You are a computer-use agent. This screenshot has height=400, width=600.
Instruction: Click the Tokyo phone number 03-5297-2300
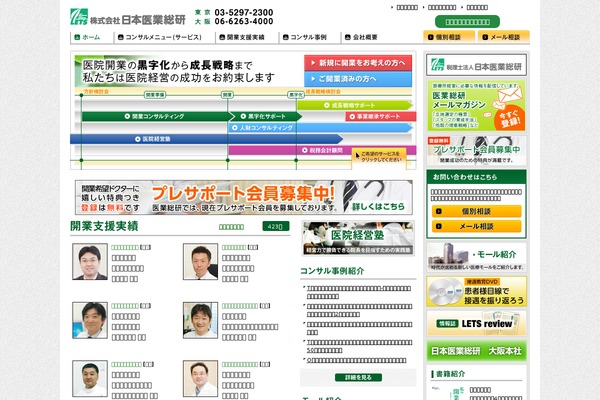pyautogui.click(x=244, y=13)
